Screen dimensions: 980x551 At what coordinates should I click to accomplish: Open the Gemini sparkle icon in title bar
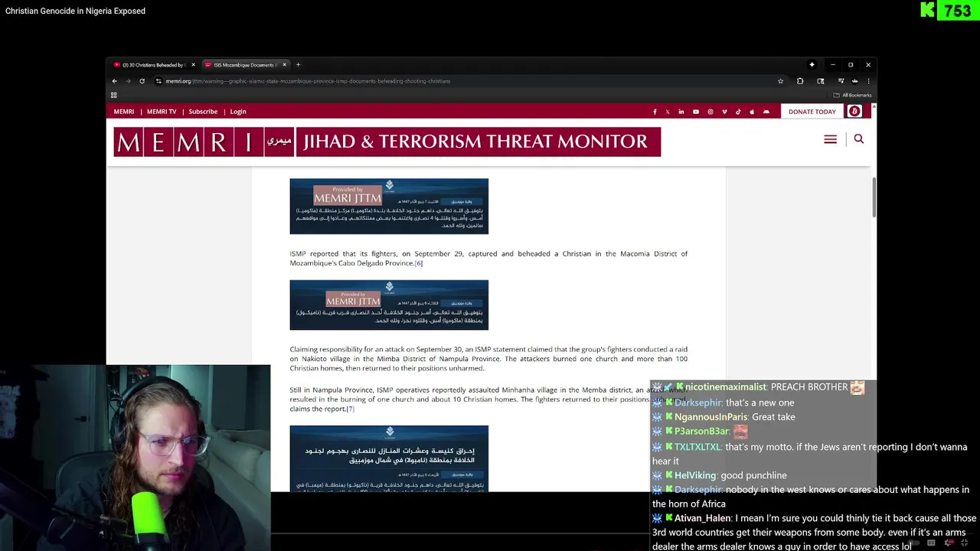coord(812,65)
